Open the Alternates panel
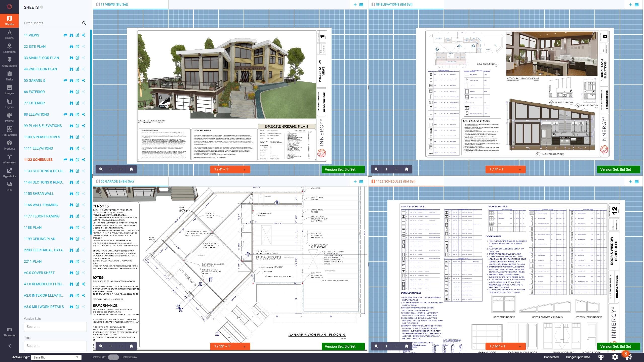The image size is (644, 362). click(9, 159)
